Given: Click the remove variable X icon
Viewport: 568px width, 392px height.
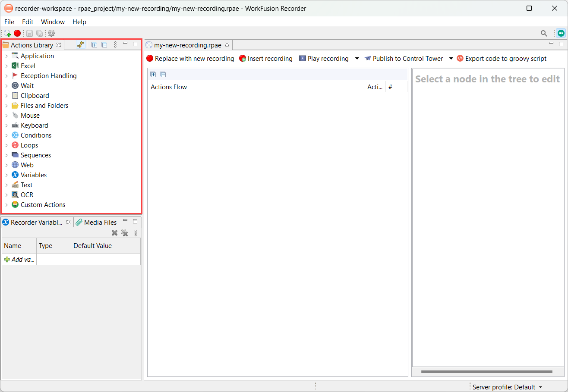Looking at the screenshot, I should [114, 233].
